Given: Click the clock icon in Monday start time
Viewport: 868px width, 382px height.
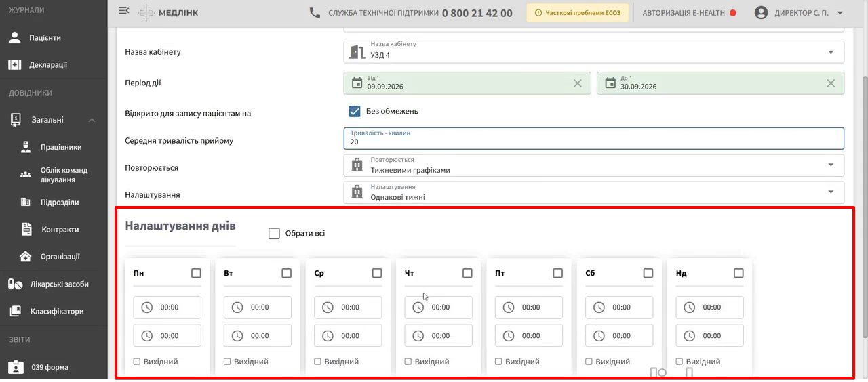Looking at the screenshot, I should click(x=147, y=307).
